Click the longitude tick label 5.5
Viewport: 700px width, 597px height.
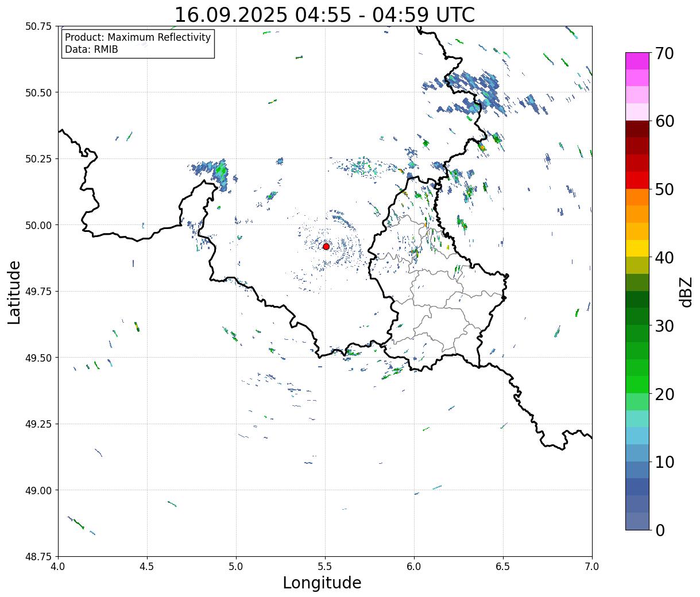click(325, 567)
